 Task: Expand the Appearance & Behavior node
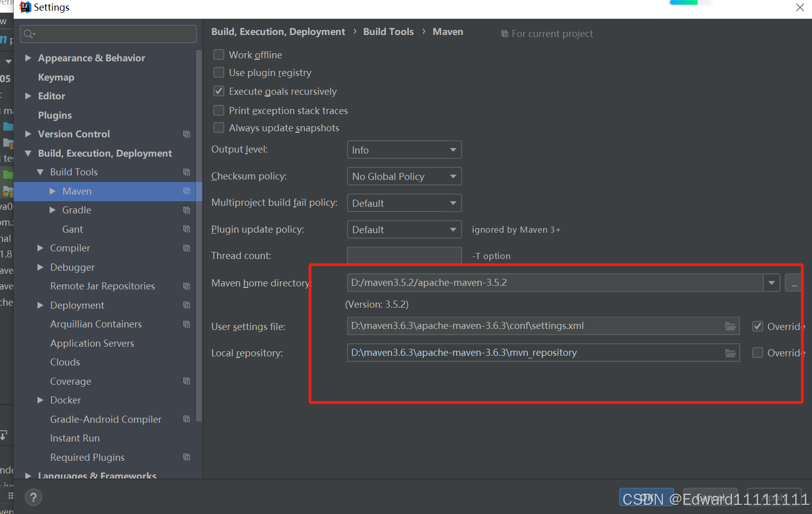[x=28, y=58]
